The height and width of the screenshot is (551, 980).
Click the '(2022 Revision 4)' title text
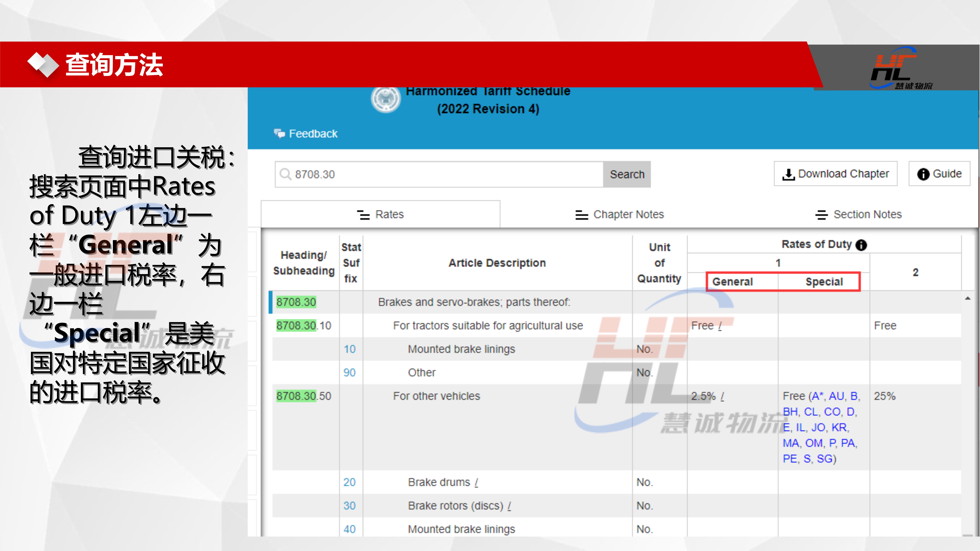[x=488, y=109]
